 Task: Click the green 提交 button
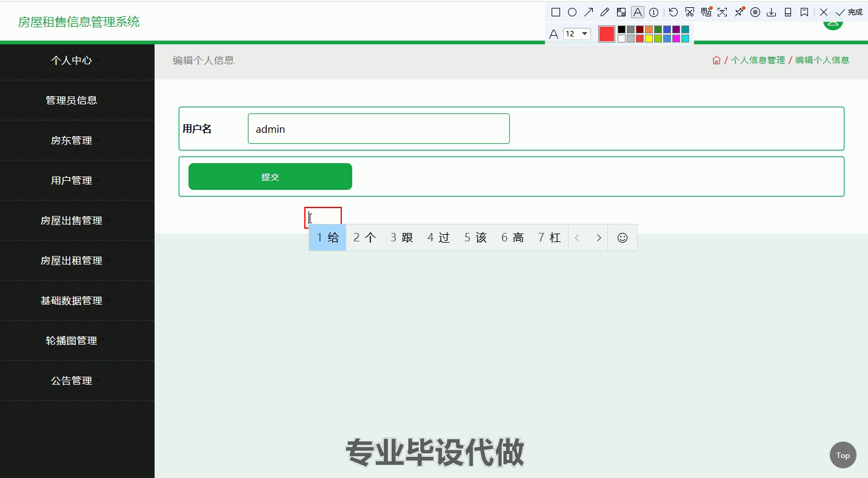tap(270, 177)
